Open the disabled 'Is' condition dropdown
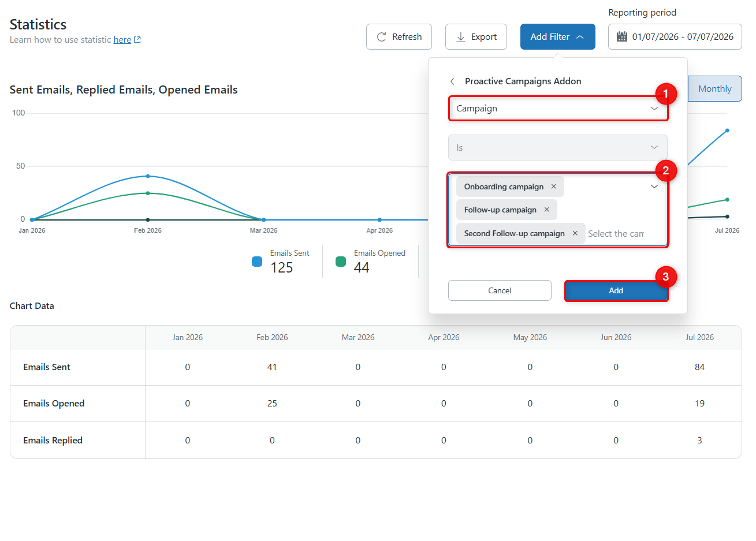 tap(558, 147)
